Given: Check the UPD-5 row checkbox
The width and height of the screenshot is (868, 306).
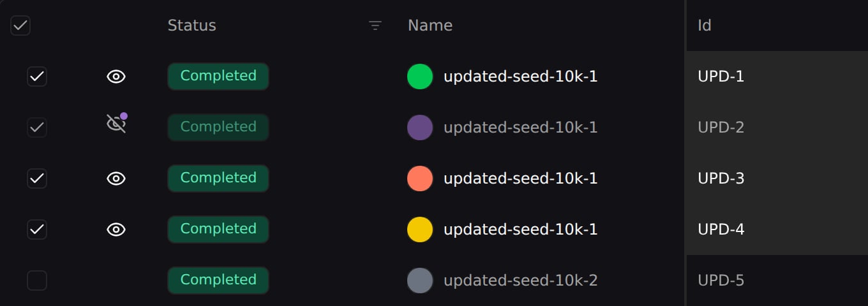Looking at the screenshot, I should pos(37,280).
